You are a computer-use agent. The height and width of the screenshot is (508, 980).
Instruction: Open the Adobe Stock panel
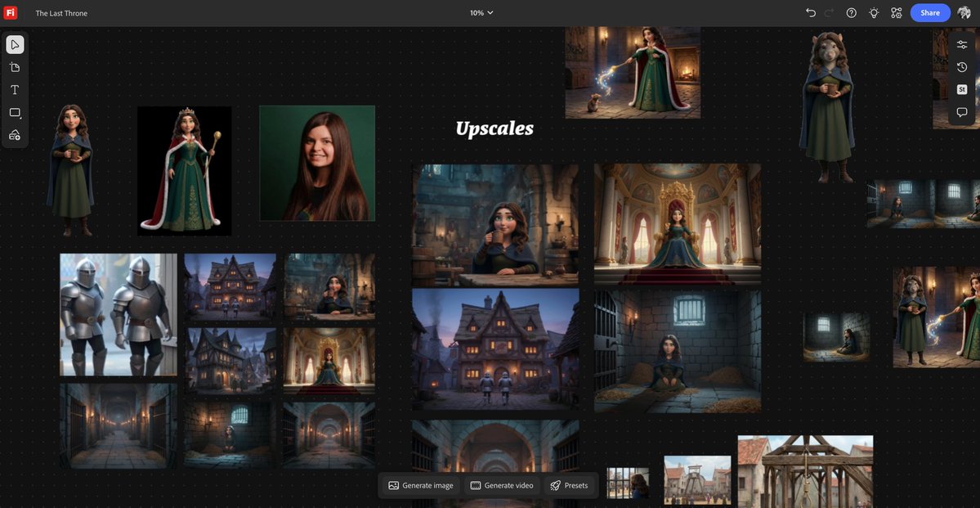coord(962,88)
